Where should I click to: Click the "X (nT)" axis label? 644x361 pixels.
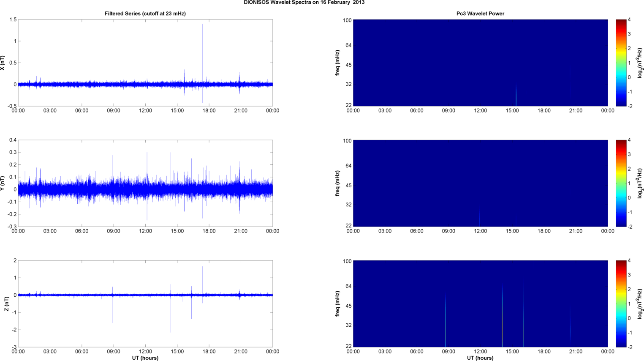click(3, 63)
